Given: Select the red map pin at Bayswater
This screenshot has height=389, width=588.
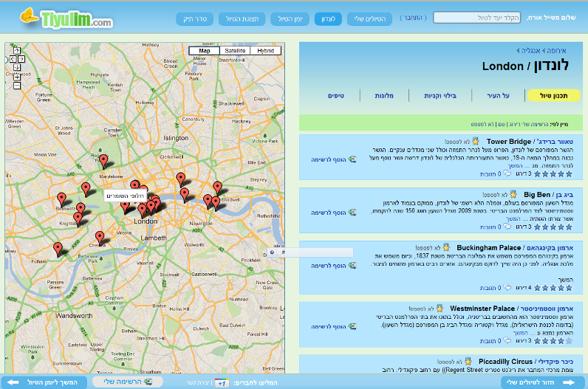Looking at the screenshot, I should coord(61,199).
